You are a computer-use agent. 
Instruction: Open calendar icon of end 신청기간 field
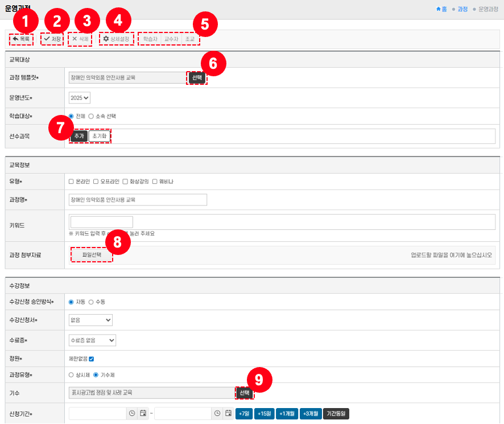228,413
